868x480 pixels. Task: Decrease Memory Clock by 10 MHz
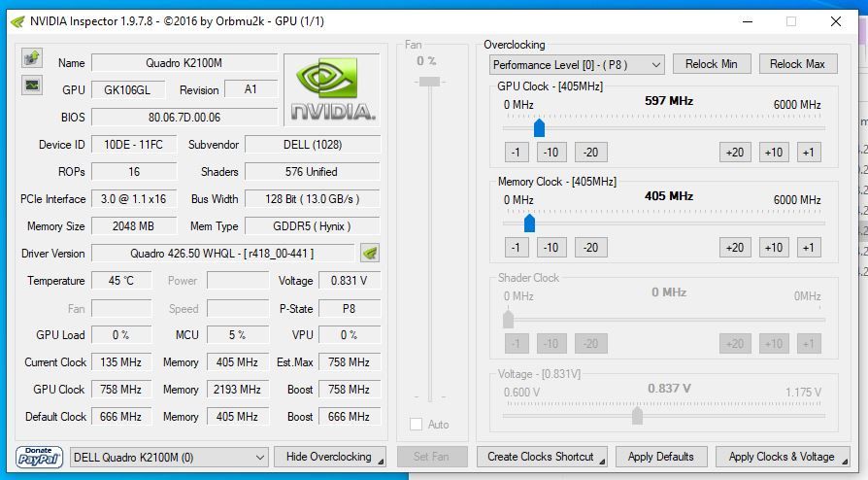click(551, 248)
